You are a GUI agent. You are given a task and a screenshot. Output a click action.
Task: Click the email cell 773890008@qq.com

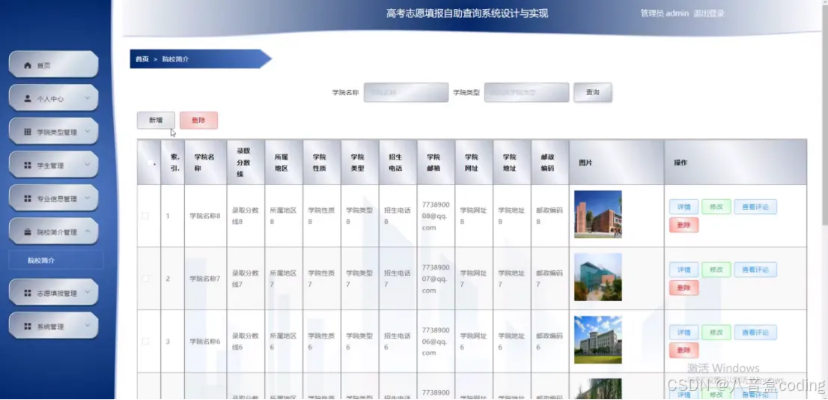coord(436,216)
